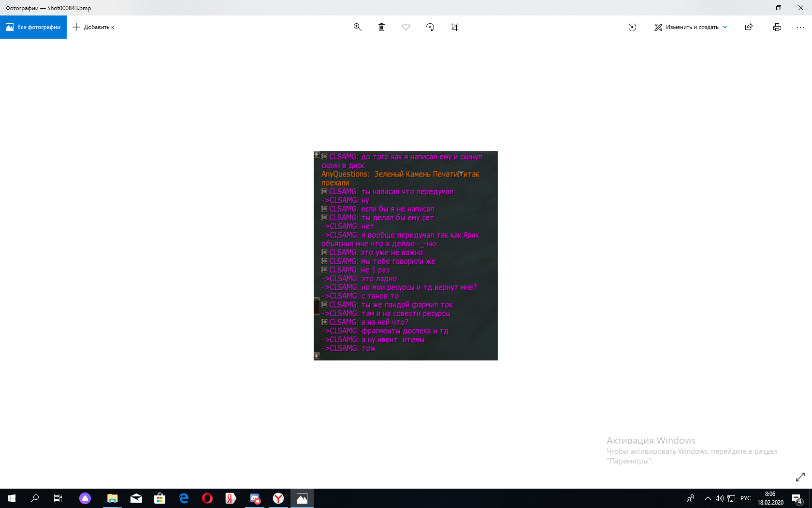This screenshot has width=812, height=508.
Task: Open File Explorer from taskbar
Action: pos(112,498)
